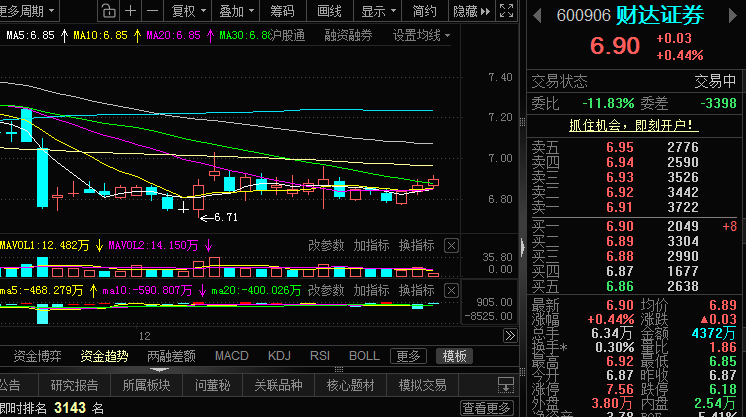The height and width of the screenshot is (417, 746).
Task: Close the MAVOL volume indicator panel
Action: 451,246
